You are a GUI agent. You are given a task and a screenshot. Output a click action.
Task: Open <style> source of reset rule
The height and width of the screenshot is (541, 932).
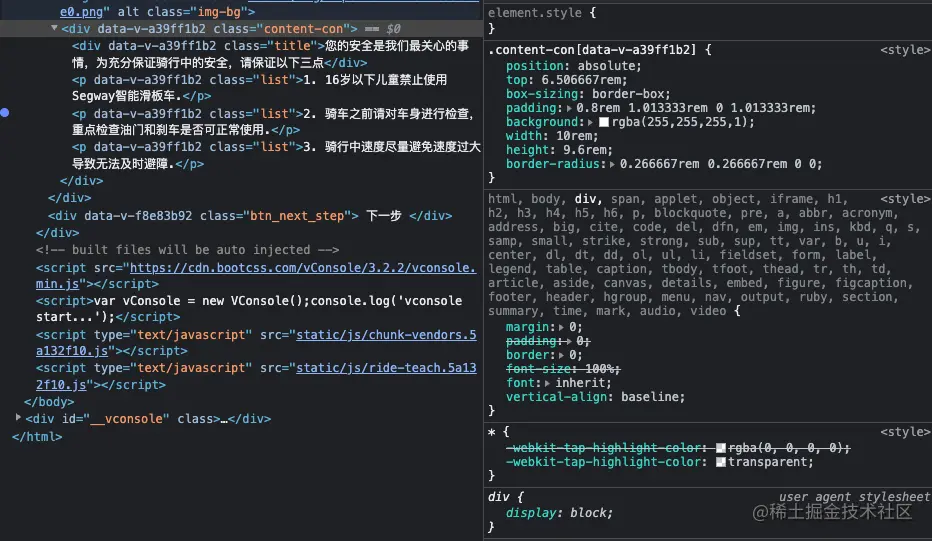pyautogui.click(x=905, y=199)
